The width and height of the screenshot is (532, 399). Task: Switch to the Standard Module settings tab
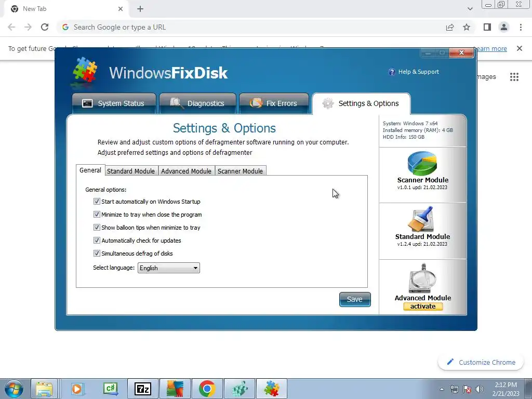click(131, 171)
